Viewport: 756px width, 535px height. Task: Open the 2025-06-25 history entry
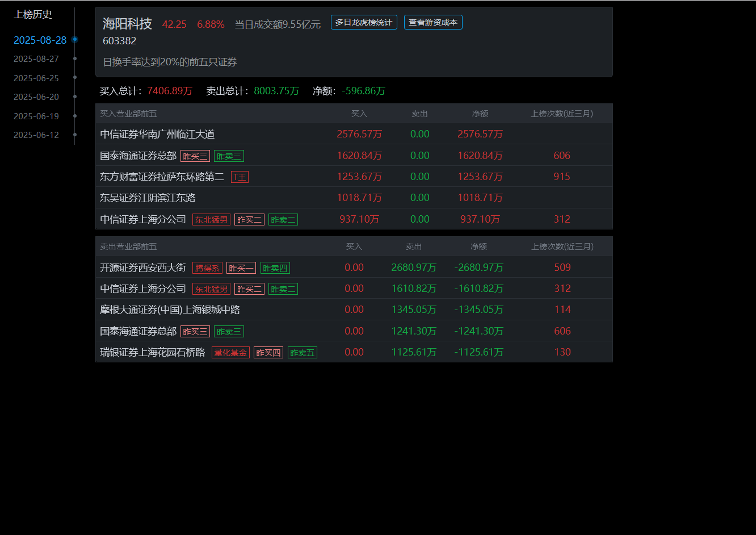click(36, 78)
